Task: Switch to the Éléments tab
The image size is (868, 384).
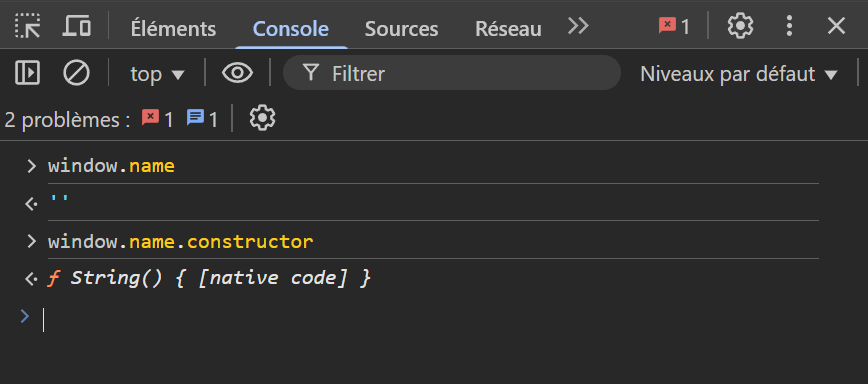Action: point(173,28)
